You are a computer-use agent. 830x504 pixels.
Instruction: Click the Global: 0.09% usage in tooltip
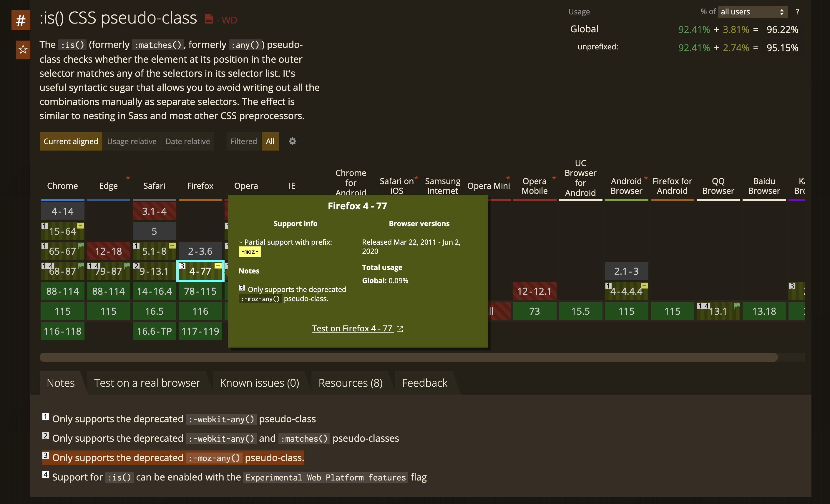(x=385, y=281)
